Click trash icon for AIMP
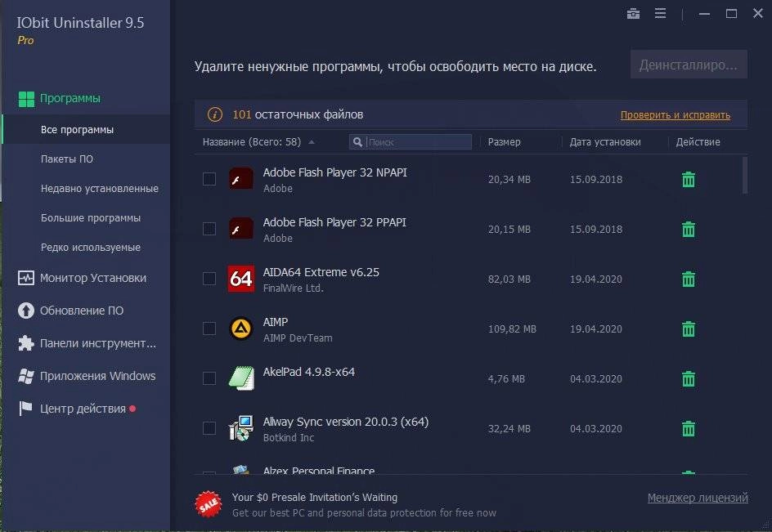Screen dimensions: 772x532 pyautogui.click(x=689, y=329)
